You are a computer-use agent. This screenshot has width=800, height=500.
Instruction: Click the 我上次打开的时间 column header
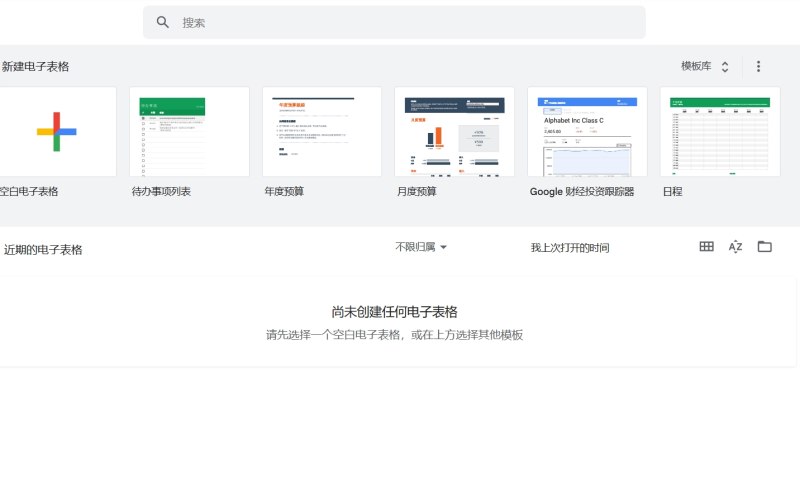[570, 248]
